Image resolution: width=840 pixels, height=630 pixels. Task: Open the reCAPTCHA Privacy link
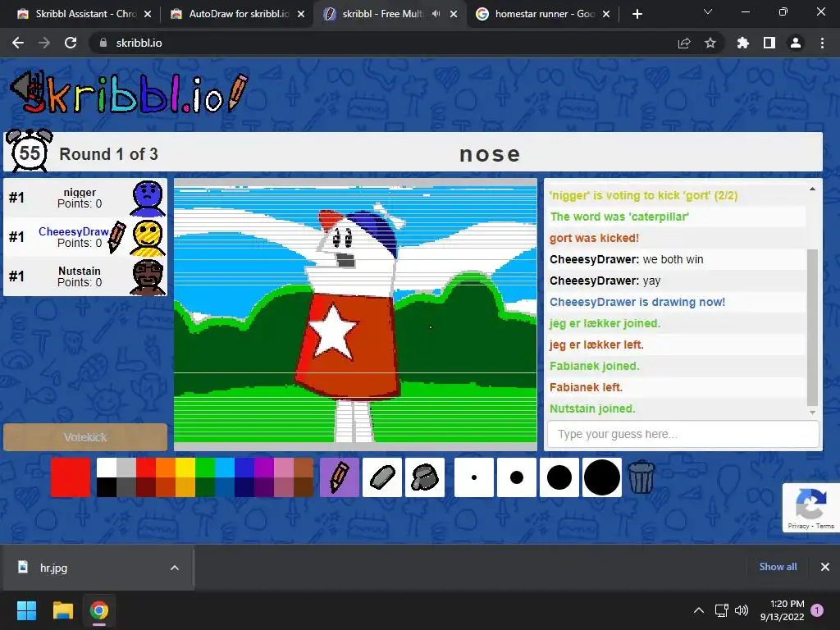798,526
